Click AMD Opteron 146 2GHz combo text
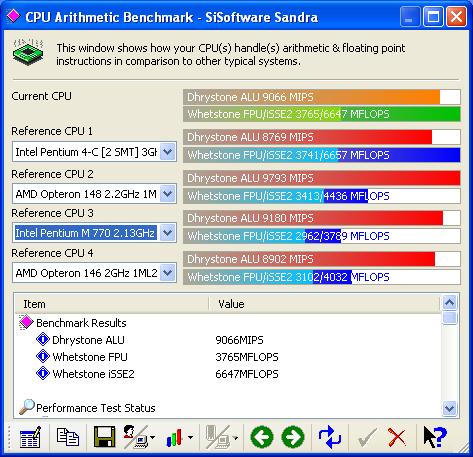Image resolution: width=473 pixels, height=457 pixels. (86, 273)
